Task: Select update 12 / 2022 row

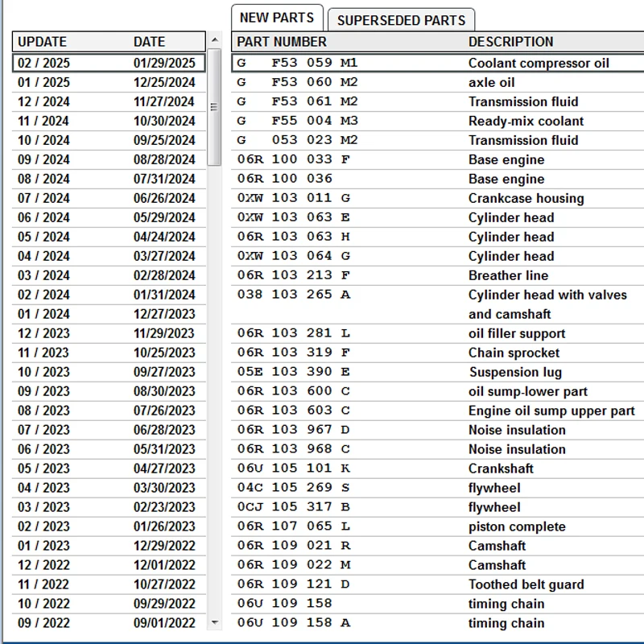Action: coord(109,565)
